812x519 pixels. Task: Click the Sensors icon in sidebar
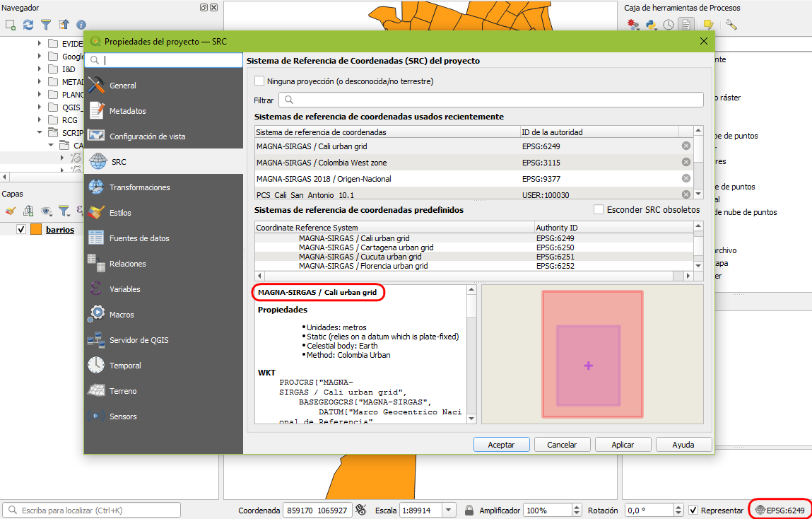pos(96,416)
